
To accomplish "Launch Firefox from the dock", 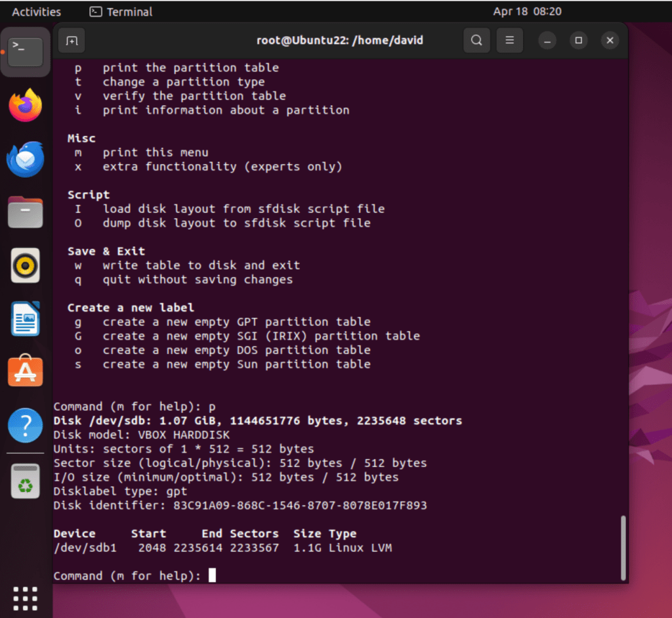I will pos(26,105).
